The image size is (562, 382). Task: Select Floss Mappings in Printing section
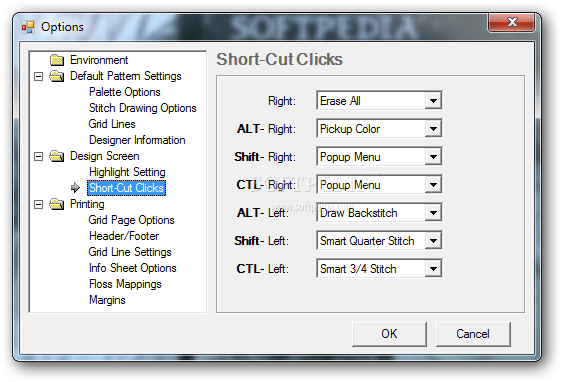pyautogui.click(x=125, y=284)
